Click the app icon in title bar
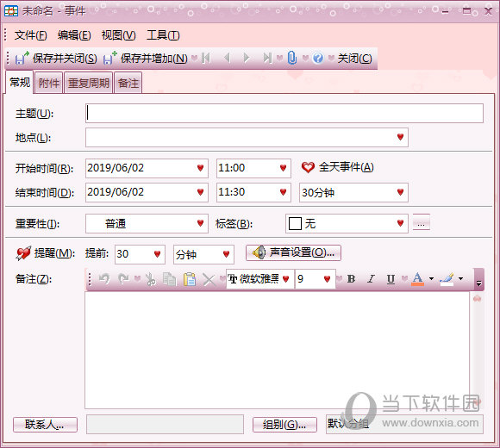This screenshot has height=448, width=500. coord(10,11)
